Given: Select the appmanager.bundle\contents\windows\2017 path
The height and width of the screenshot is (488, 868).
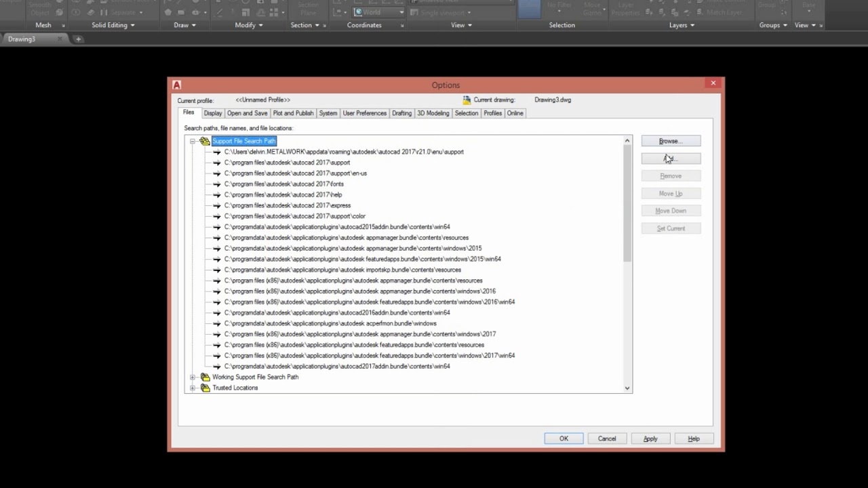Looking at the screenshot, I should (360, 334).
